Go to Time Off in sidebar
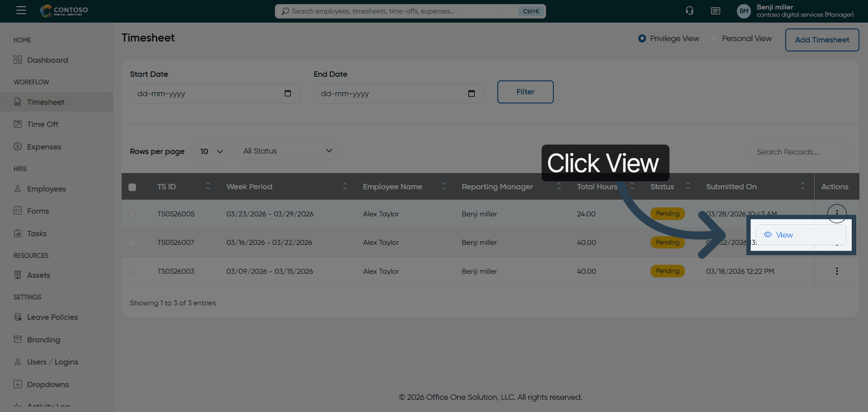 coord(42,124)
